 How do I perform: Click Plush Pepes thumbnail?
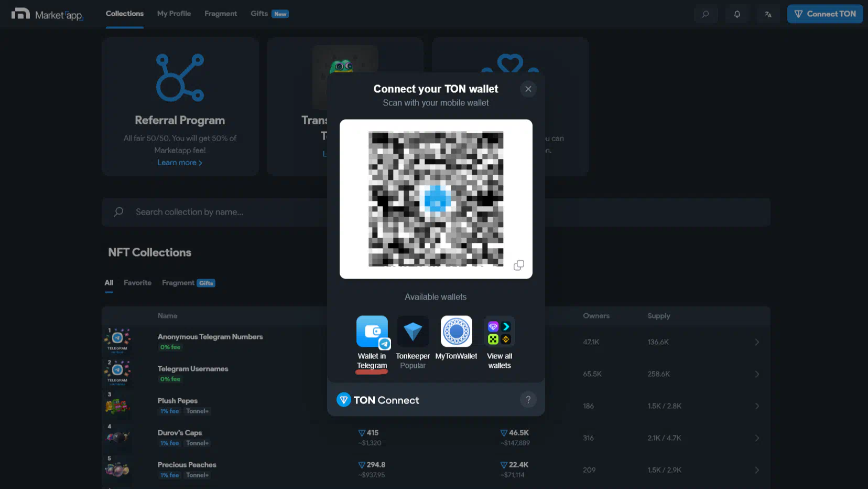click(117, 406)
